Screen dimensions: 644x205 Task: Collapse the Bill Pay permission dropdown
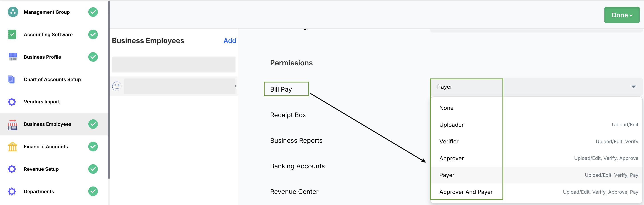634,87
